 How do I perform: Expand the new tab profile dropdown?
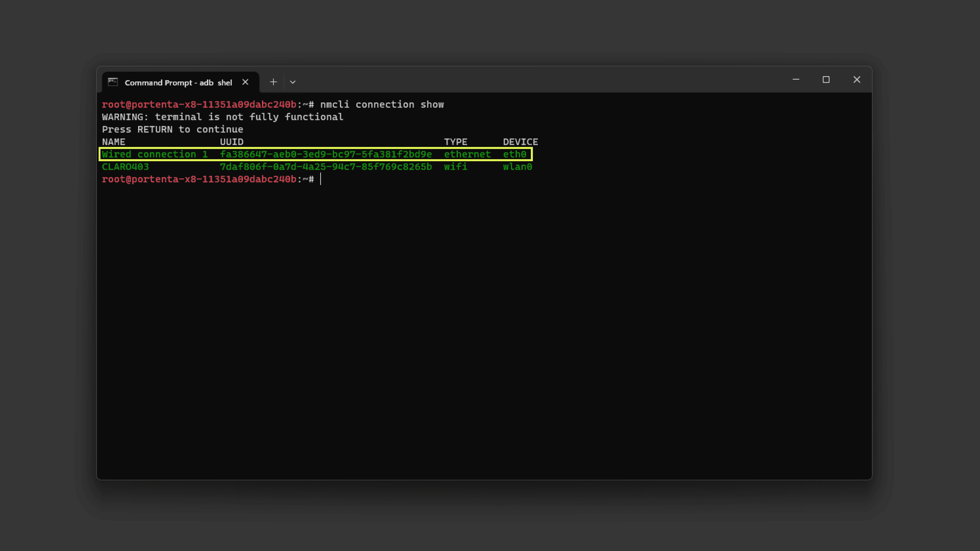coord(293,82)
